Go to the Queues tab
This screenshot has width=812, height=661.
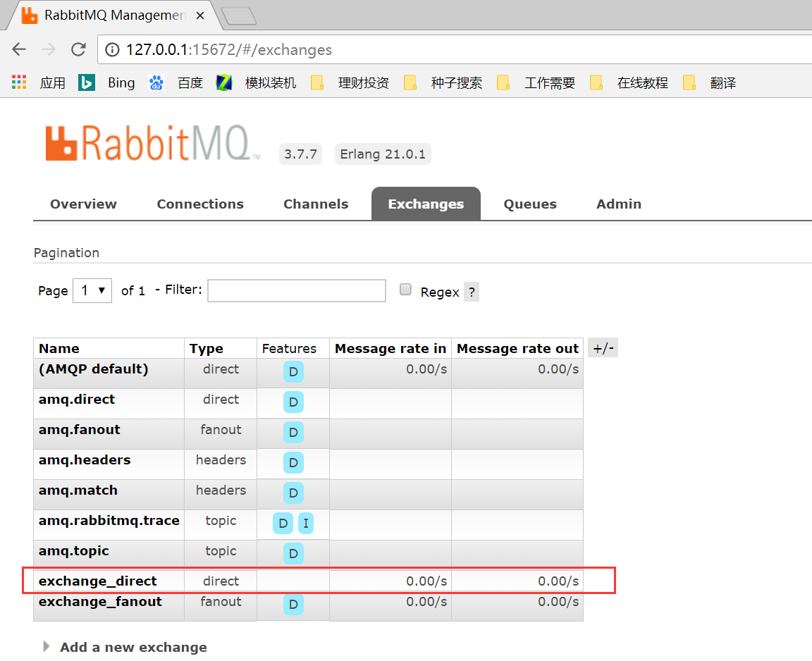(530, 204)
